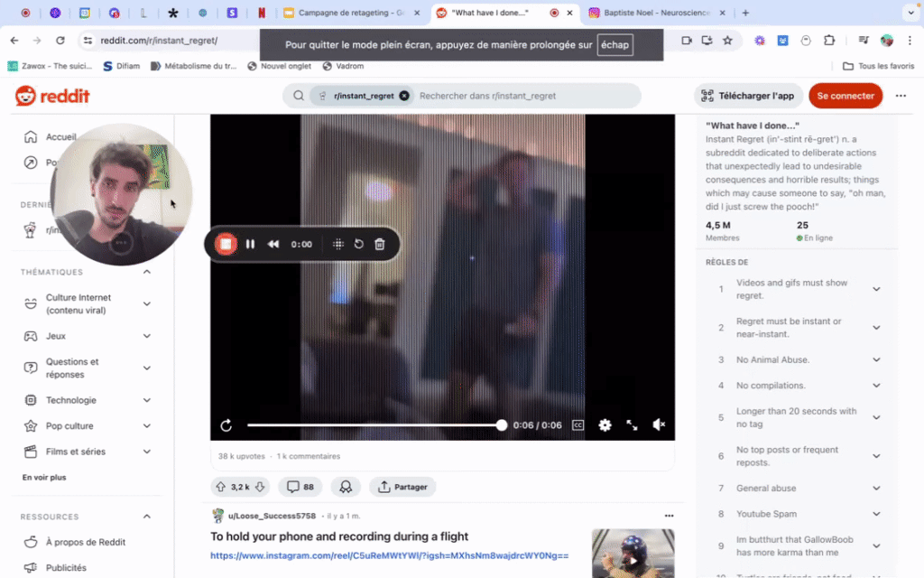This screenshot has height=578, width=924.
Task: Upvote the post
Action: tap(220, 487)
